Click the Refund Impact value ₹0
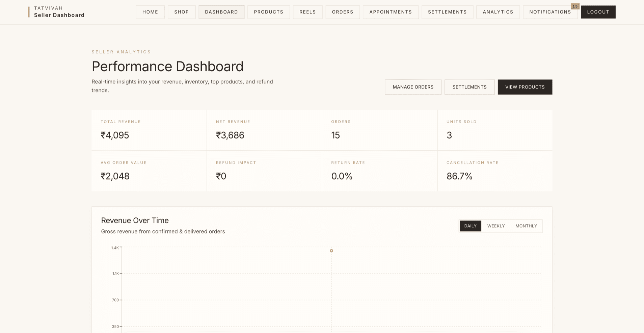Screen dimensions: 644x333 221,176
